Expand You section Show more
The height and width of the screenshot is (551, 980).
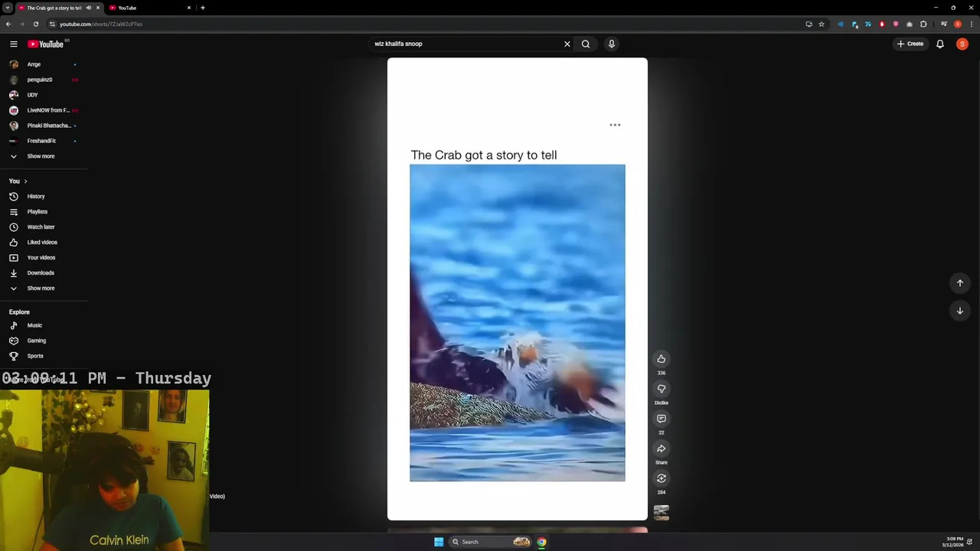[x=41, y=289]
